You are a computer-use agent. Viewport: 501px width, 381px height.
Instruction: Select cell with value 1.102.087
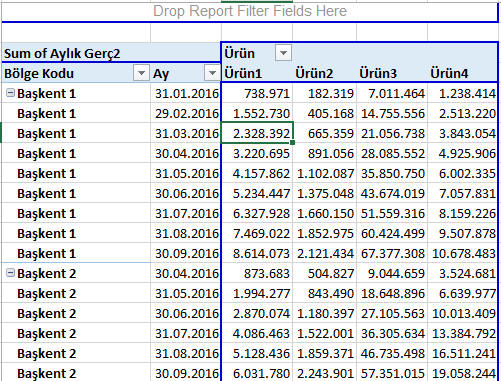pos(325,173)
